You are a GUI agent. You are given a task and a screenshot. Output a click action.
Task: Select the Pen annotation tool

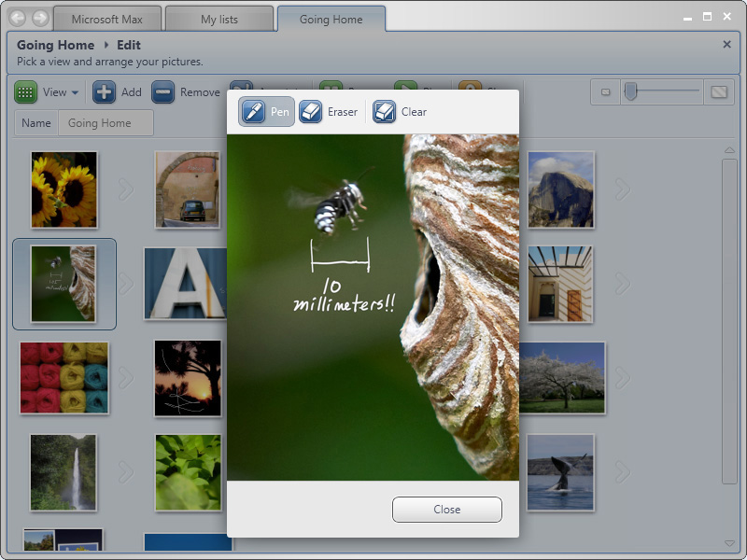267,112
